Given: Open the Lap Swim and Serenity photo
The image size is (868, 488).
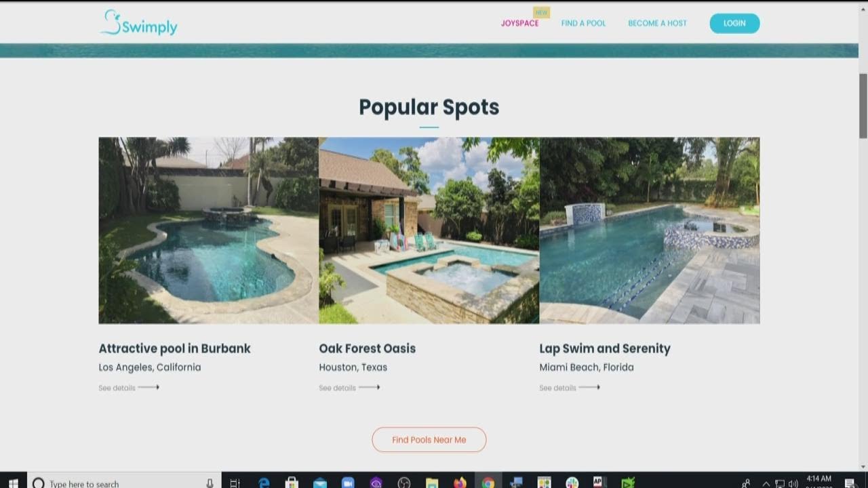Looking at the screenshot, I should tap(650, 230).
